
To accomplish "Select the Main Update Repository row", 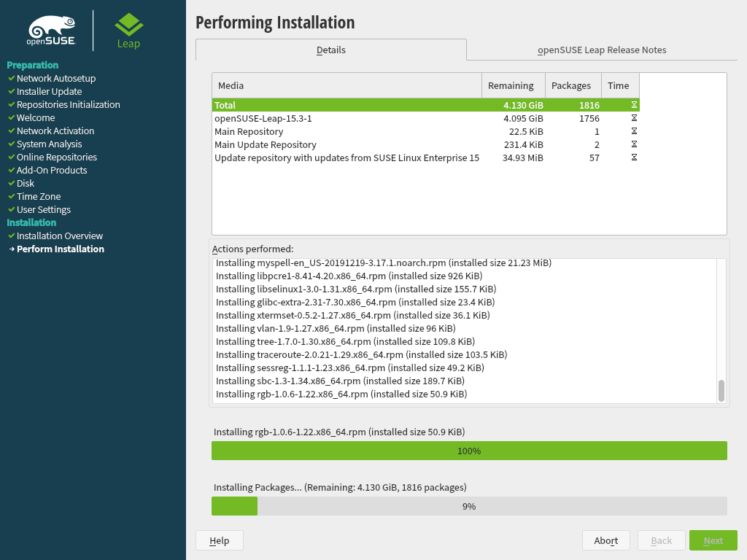I will (426, 144).
